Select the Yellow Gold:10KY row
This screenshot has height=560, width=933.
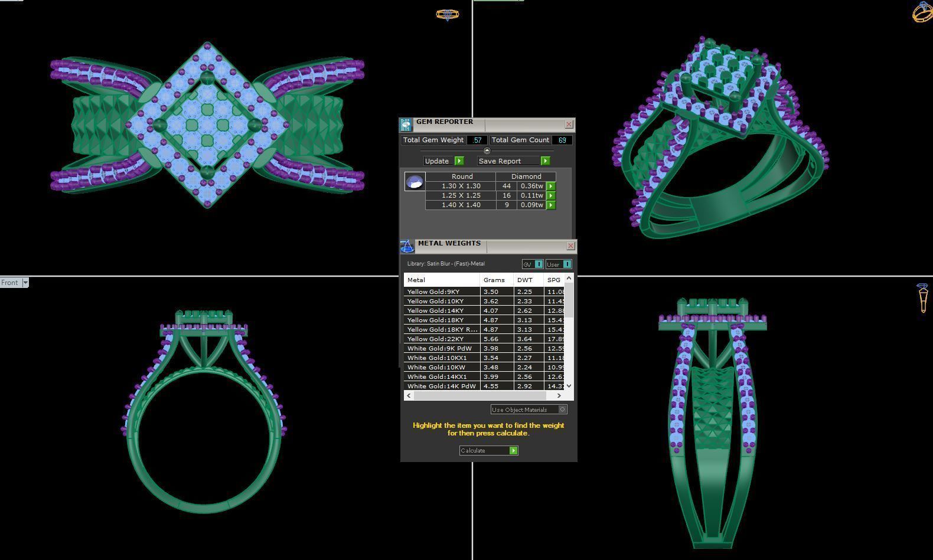pos(484,302)
